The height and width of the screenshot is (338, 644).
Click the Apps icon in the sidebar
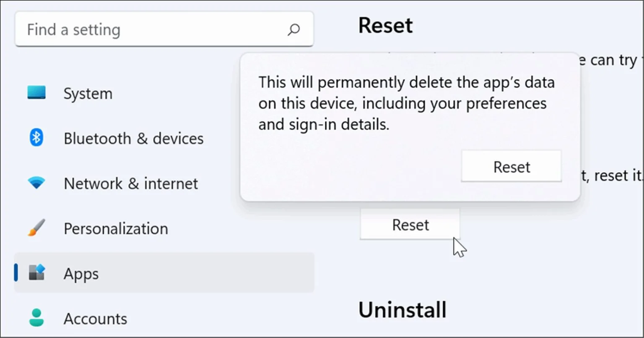[36, 273]
